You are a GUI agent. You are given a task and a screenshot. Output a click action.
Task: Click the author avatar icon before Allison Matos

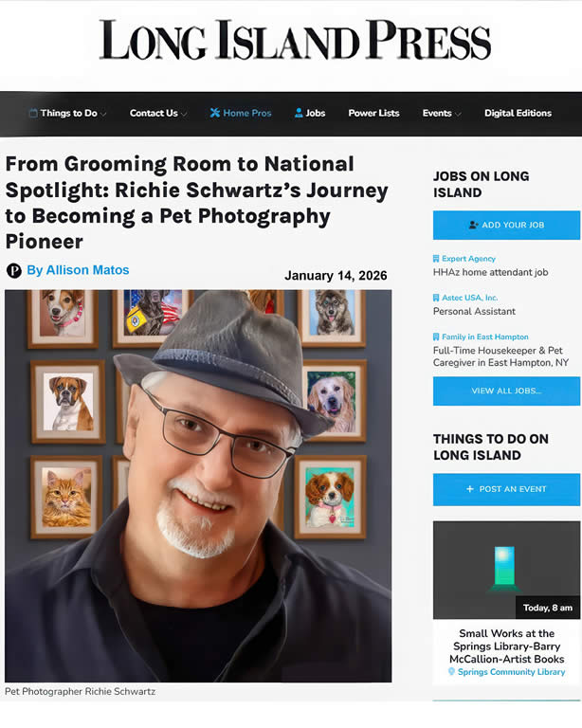point(14,270)
